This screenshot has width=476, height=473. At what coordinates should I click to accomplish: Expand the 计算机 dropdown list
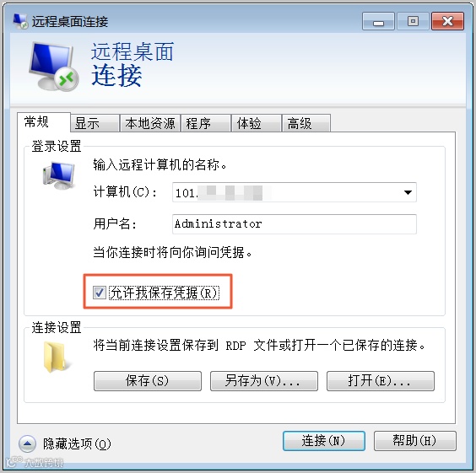tap(408, 192)
